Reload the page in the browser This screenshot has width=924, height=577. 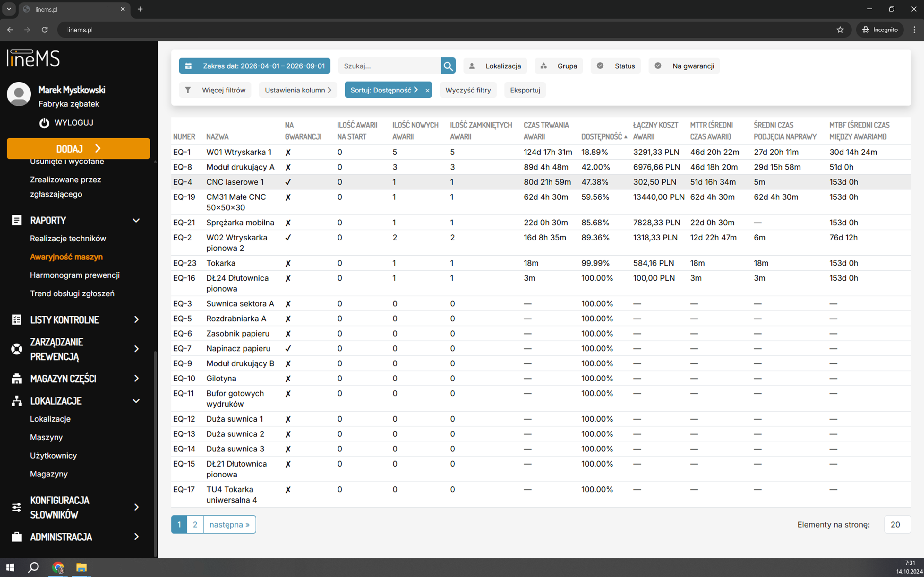click(x=45, y=30)
